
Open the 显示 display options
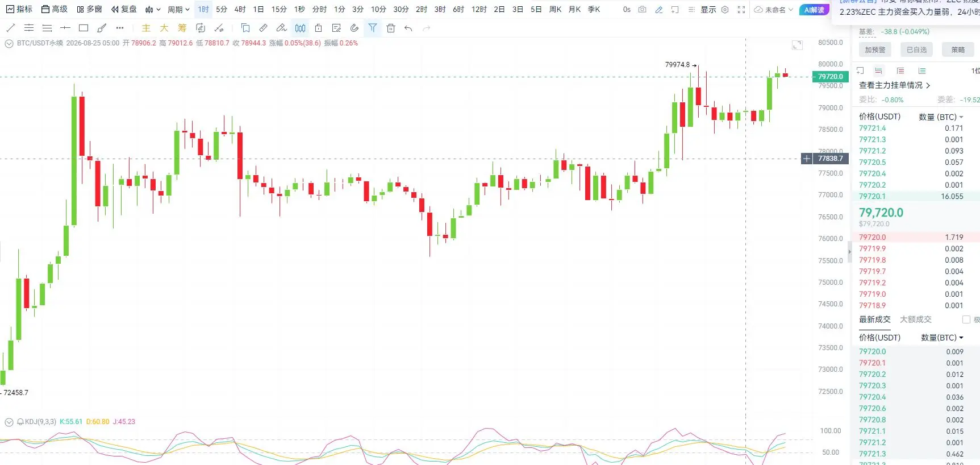click(x=708, y=10)
